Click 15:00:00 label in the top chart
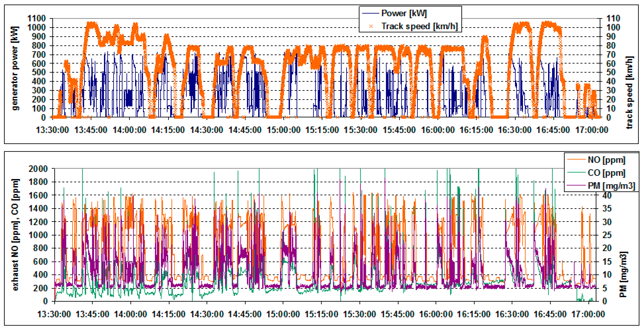The height and width of the screenshot is (330, 644). coord(283,130)
